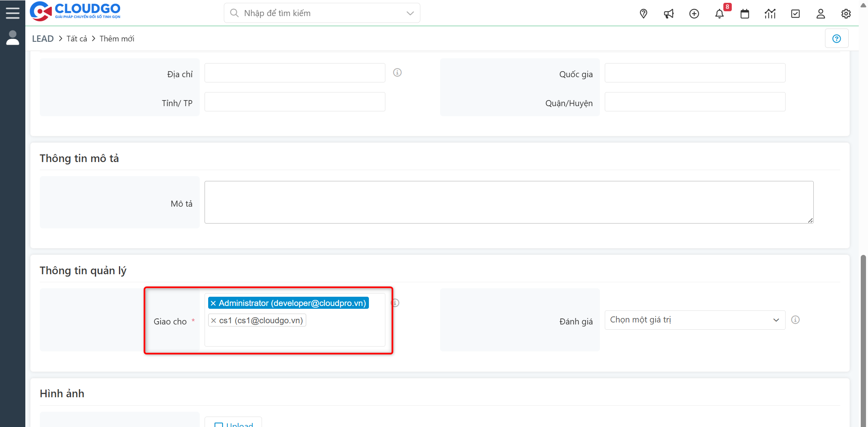
Task: Expand the search box dropdown arrow
Action: coord(410,13)
